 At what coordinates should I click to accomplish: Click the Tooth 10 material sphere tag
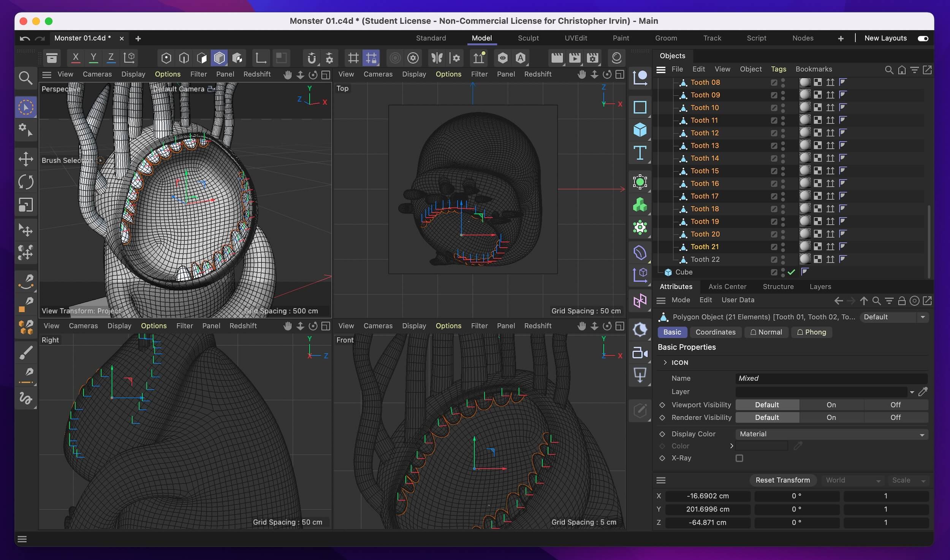coord(805,108)
